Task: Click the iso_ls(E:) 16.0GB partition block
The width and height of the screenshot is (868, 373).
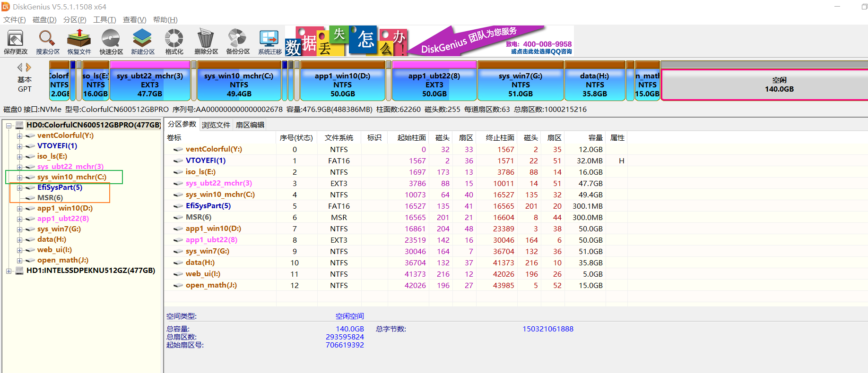Action: (x=95, y=81)
